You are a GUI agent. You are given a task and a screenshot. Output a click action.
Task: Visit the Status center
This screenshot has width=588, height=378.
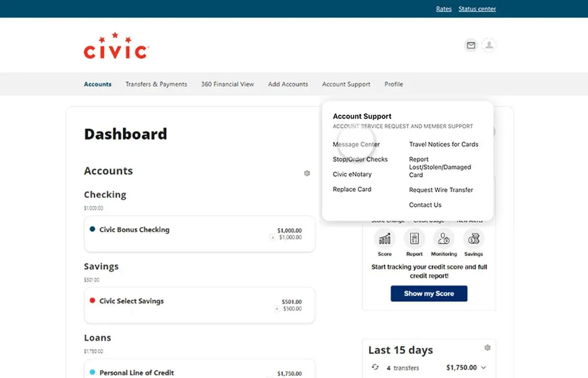coord(477,8)
